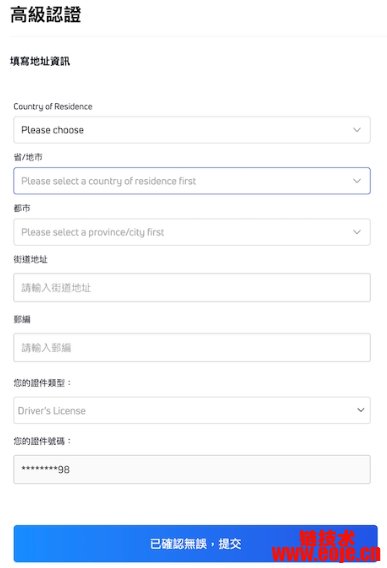Click the 您的證件類型 label
Screen dimensions: 387x568
(x=42, y=383)
